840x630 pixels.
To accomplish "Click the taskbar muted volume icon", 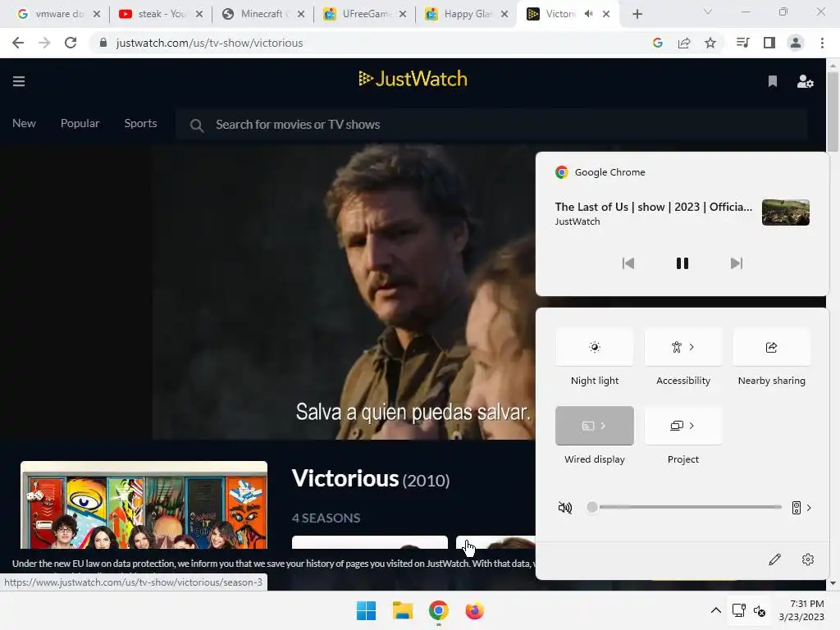I will 760,610.
